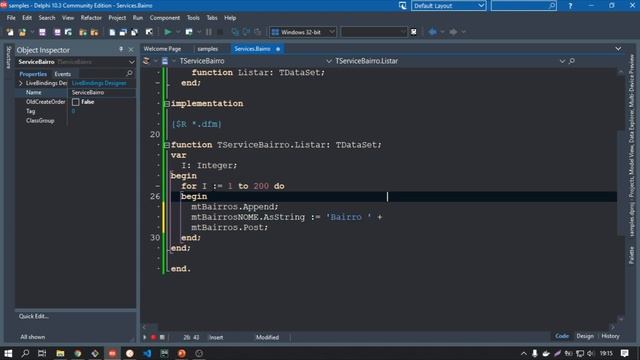This screenshot has width=640, height=360.
Task: Pin the Object Inspector panel
Action: 121,49
